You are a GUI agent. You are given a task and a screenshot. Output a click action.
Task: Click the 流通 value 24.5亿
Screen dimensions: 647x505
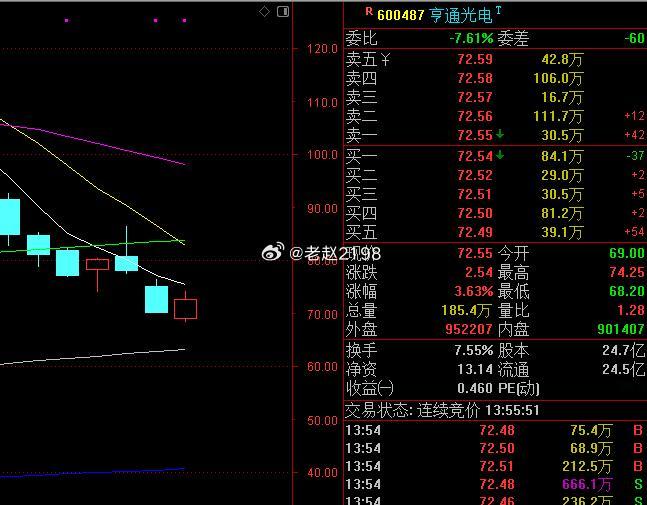(623, 370)
